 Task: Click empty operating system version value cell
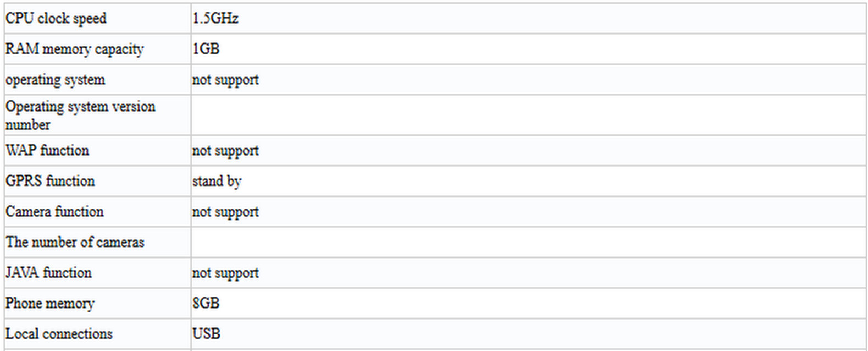[x=528, y=115]
